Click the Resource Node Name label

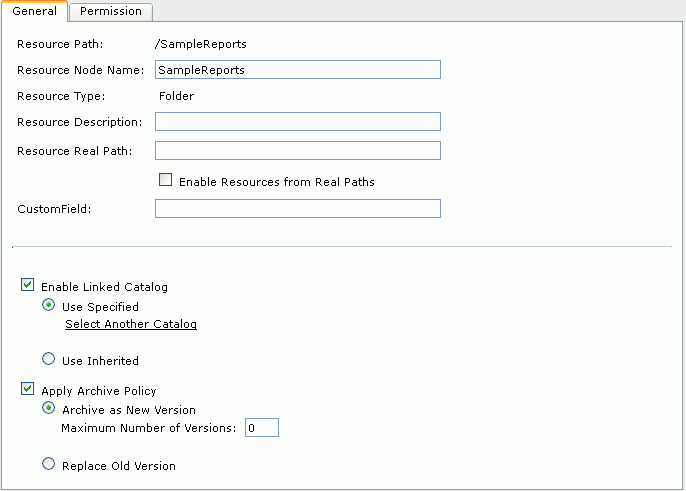80,70
